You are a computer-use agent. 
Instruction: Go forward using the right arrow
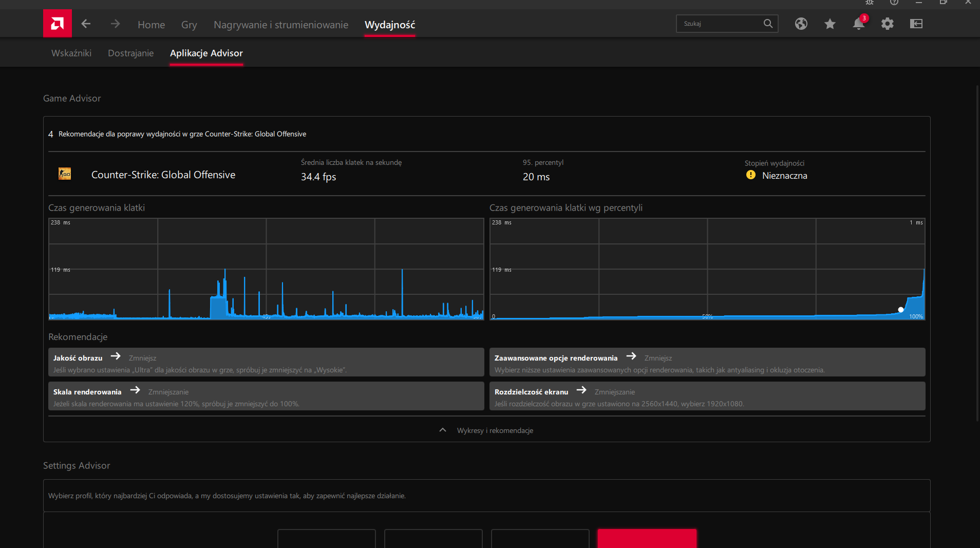click(115, 24)
